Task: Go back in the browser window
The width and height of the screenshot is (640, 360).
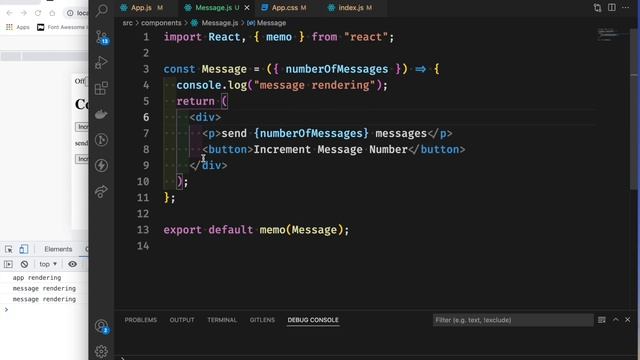Action: click(x=9, y=13)
